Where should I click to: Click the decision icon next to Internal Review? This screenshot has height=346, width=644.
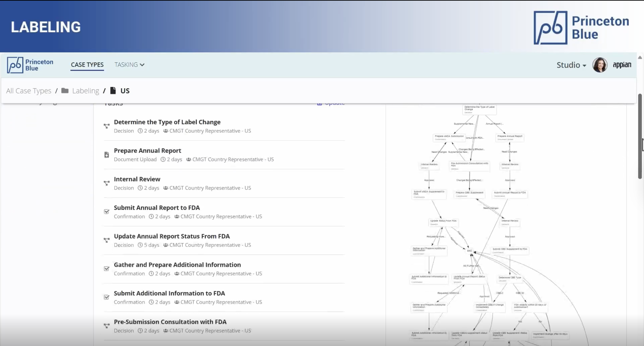[x=107, y=183]
